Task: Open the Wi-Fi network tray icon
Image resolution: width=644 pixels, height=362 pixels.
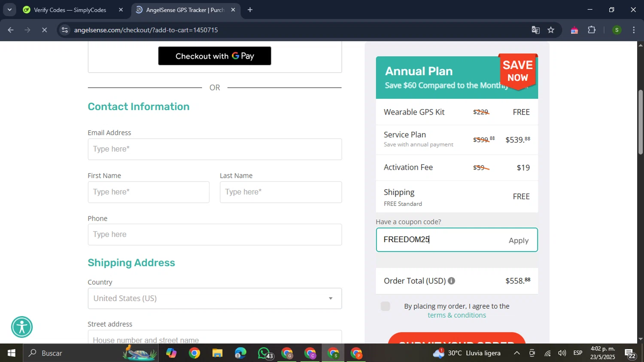Action: coord(547,353)
